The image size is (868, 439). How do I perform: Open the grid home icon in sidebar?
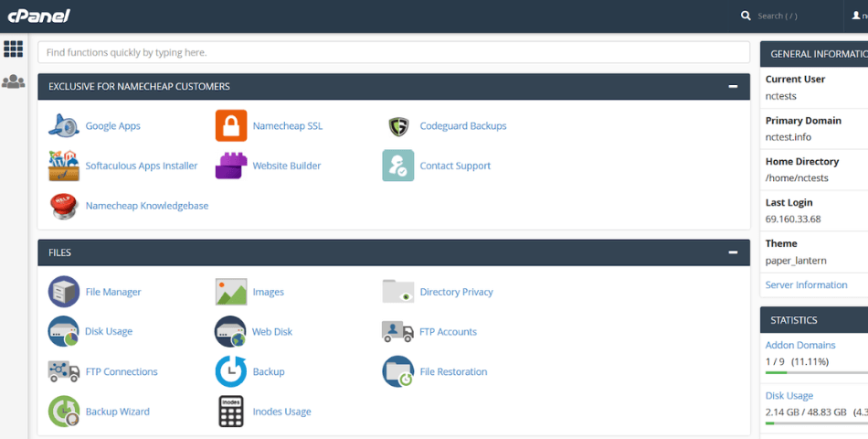(14, 49)
